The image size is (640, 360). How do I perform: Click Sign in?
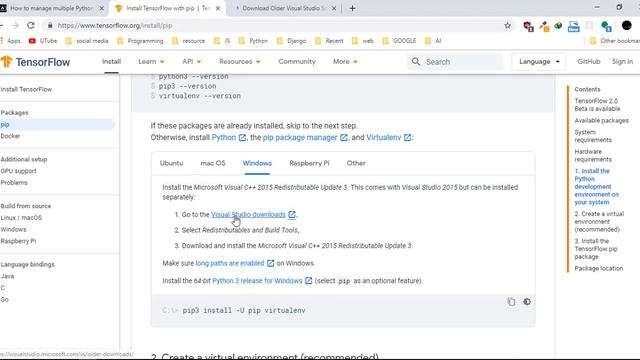[x=622, y=62]
